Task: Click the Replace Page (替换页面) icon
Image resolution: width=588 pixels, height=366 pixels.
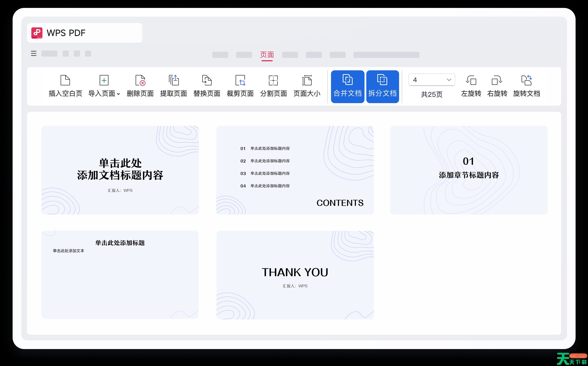Action: [207, 80]
